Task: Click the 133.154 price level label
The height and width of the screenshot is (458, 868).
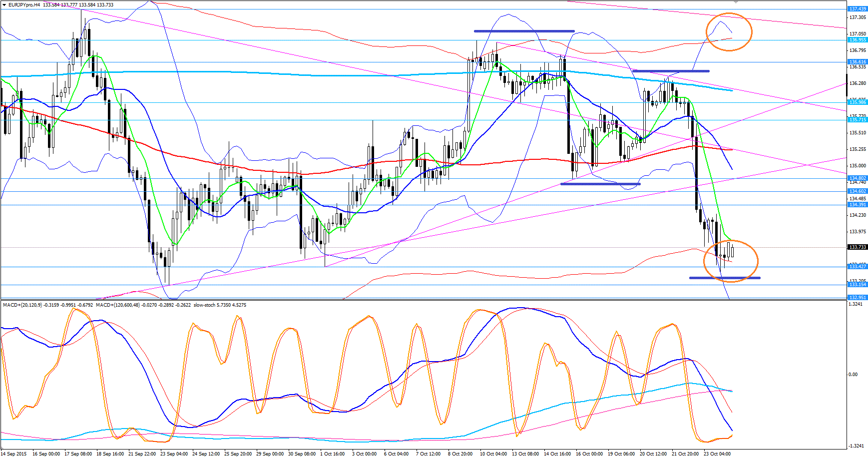Action: click(858, 285)
